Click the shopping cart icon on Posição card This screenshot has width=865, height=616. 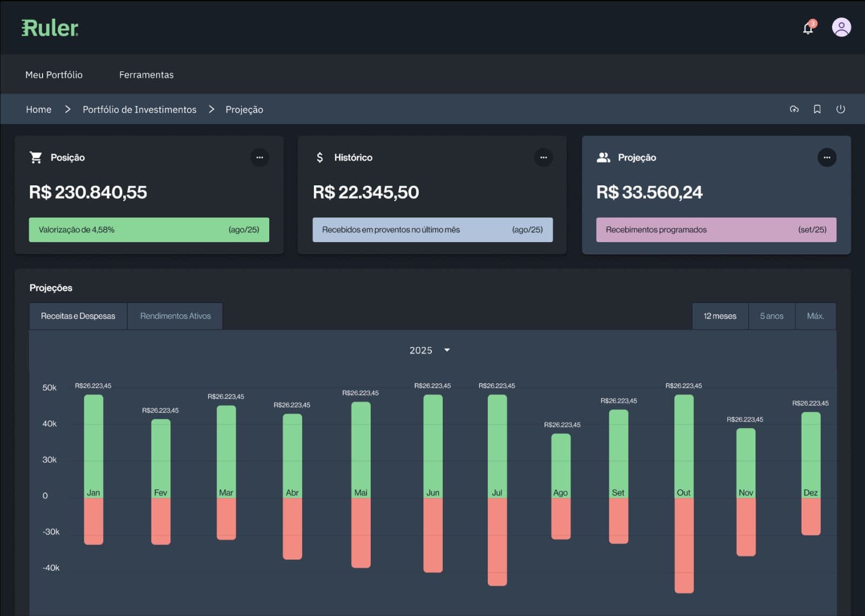tap(36, 157)
